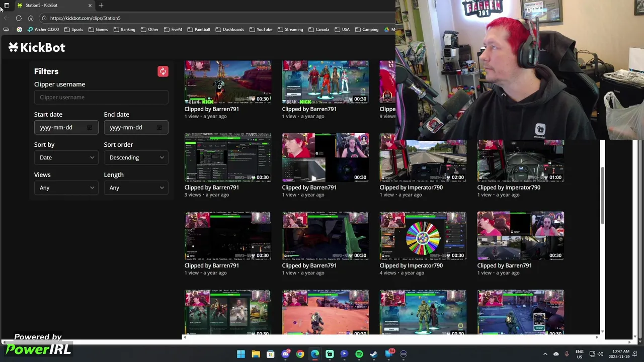
Task: Open the colorful prize wheel clip thumbnail
Action: pyautogui.click(x=423, y=236)
